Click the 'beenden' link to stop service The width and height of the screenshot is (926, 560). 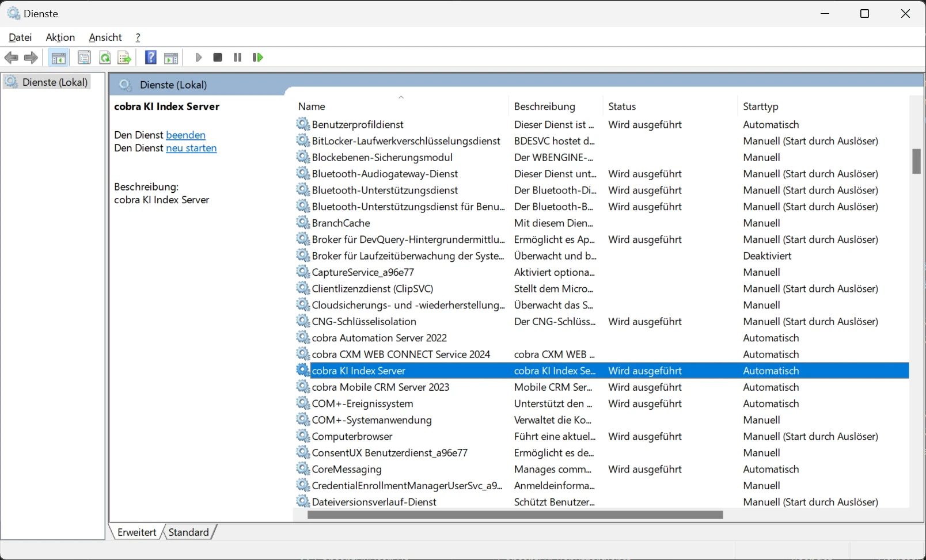185,135
